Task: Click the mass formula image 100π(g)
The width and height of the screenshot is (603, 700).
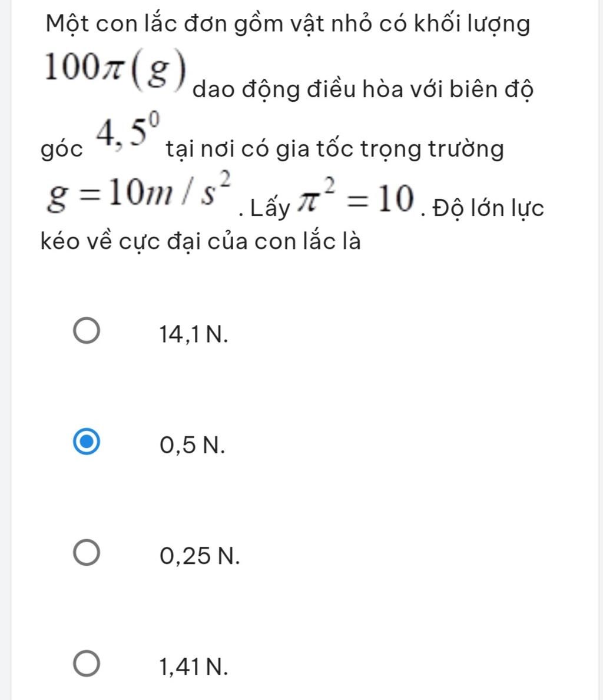Action: click(115, 71)
